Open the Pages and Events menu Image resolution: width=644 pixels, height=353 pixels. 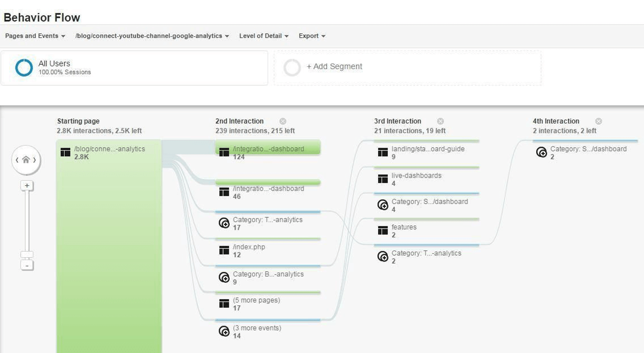coord(34,36)
